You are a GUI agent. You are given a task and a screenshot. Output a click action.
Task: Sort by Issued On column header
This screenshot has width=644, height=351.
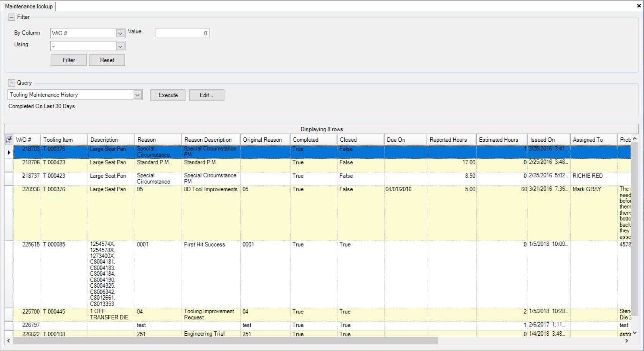click(x=549, y=140)
